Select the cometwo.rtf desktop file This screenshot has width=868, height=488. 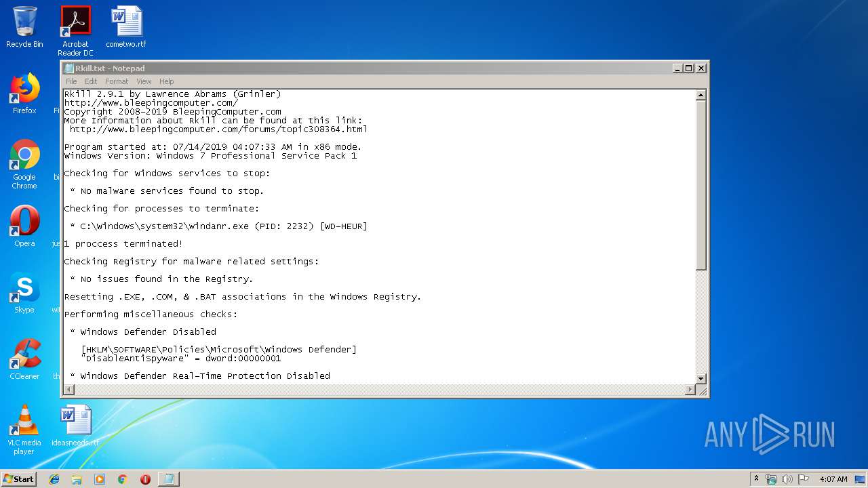(126, 27)
